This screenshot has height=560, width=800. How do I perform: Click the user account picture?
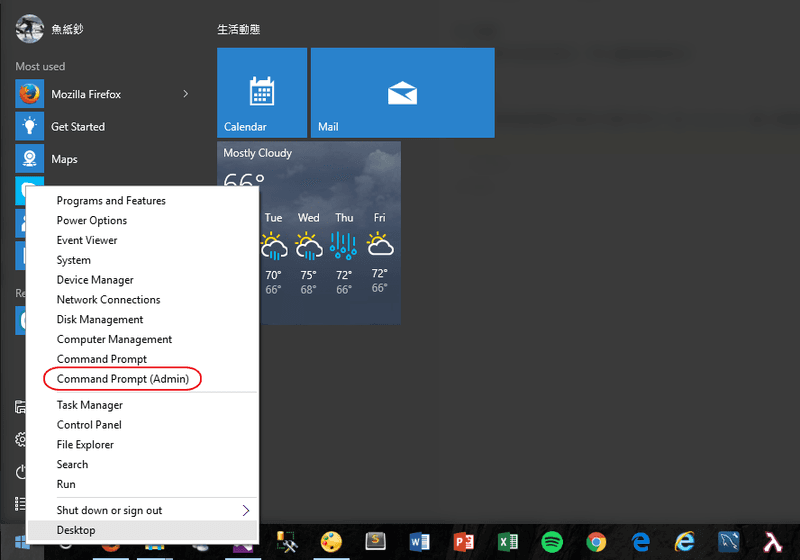tap(30, 29)
